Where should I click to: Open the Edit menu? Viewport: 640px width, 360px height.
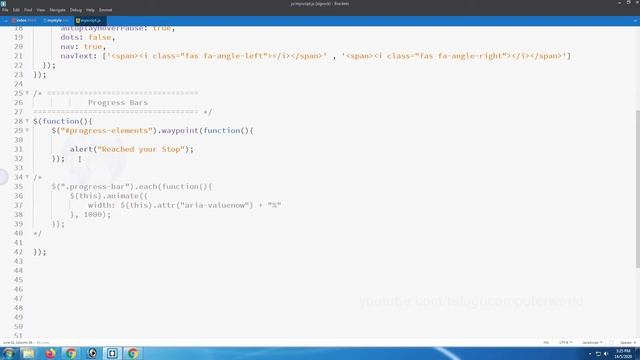pyautogui.click(x=16, y=10)
